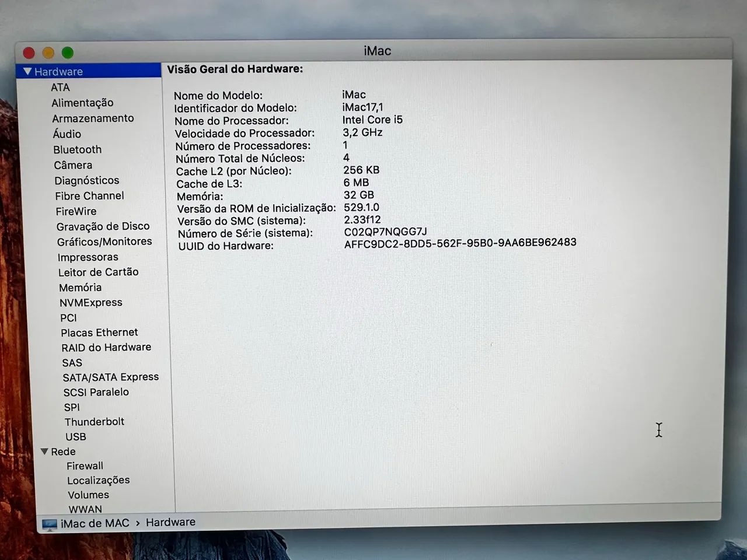Click the 256 KB L2 cache value

361,170
